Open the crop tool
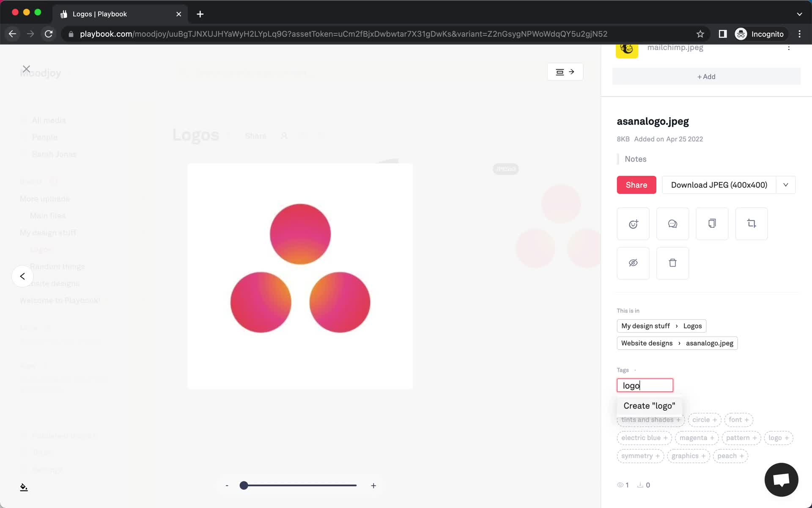 click(x=752, y=224)
